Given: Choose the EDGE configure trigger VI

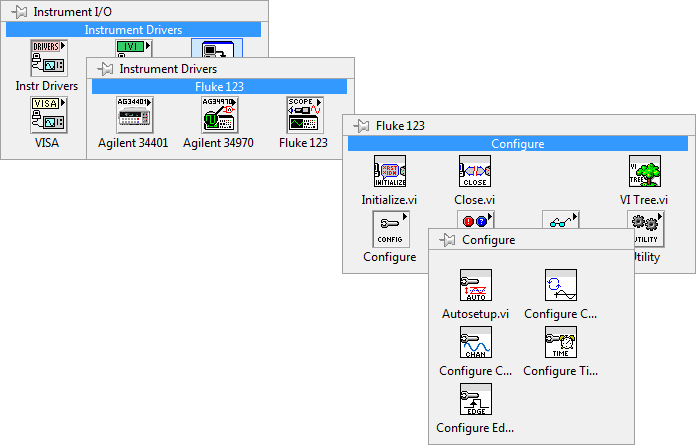Looking at the screenshot, I should (475, 399).
